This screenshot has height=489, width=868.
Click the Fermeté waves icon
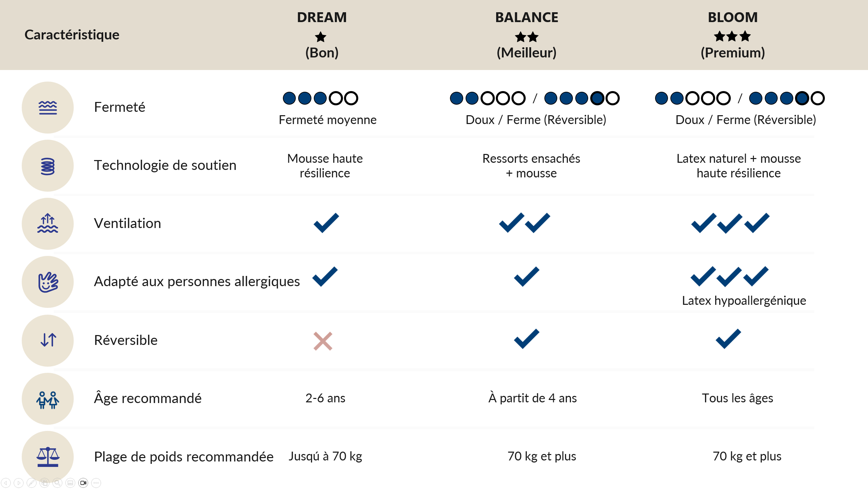[48, 107]
